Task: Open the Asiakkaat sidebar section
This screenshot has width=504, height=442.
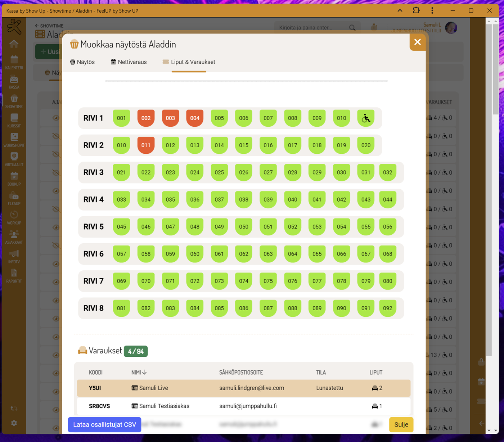Action: click(14, 237)
